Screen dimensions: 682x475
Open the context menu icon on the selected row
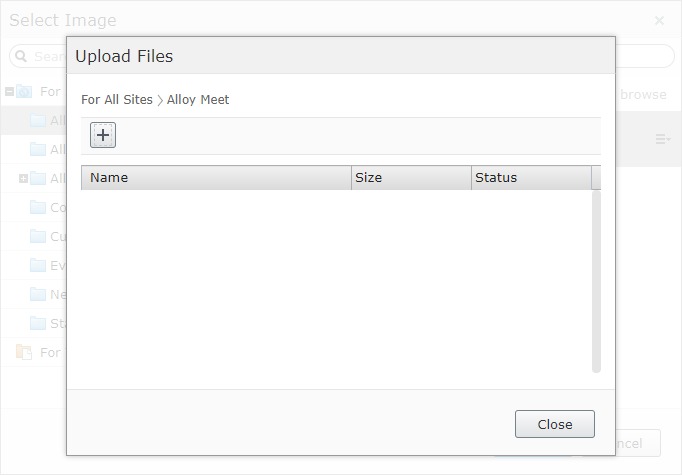662,139
